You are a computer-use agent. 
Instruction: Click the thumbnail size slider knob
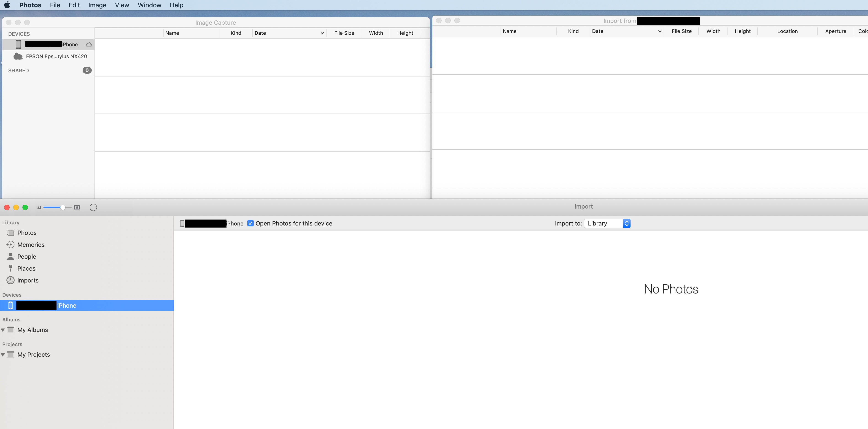[63, 207]
